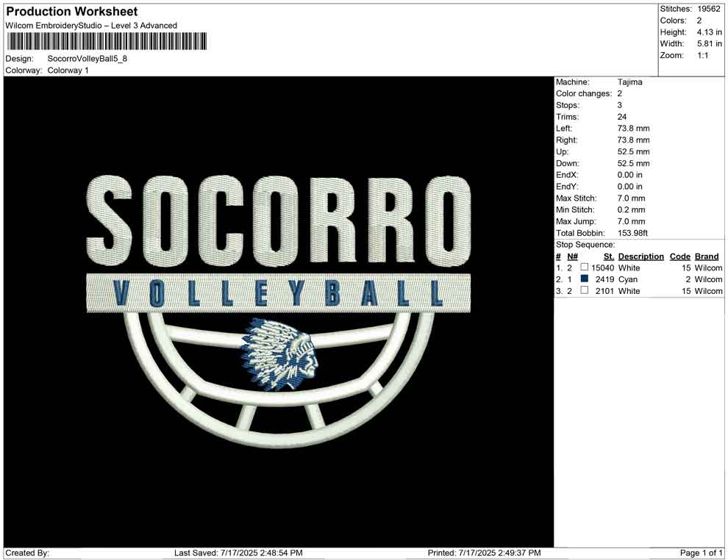Click the EndX value 0.00 in
The height and width of the screenshot is (560, 728).
[629, 175]
